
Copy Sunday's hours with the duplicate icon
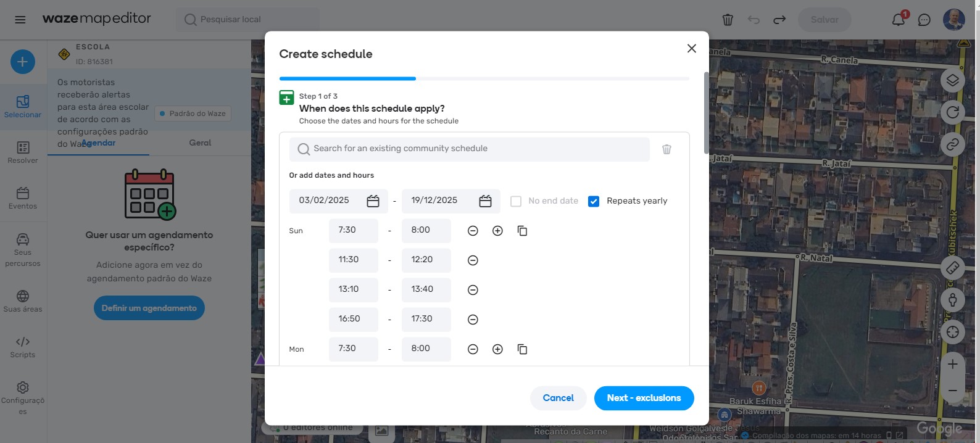click(522, 231)
